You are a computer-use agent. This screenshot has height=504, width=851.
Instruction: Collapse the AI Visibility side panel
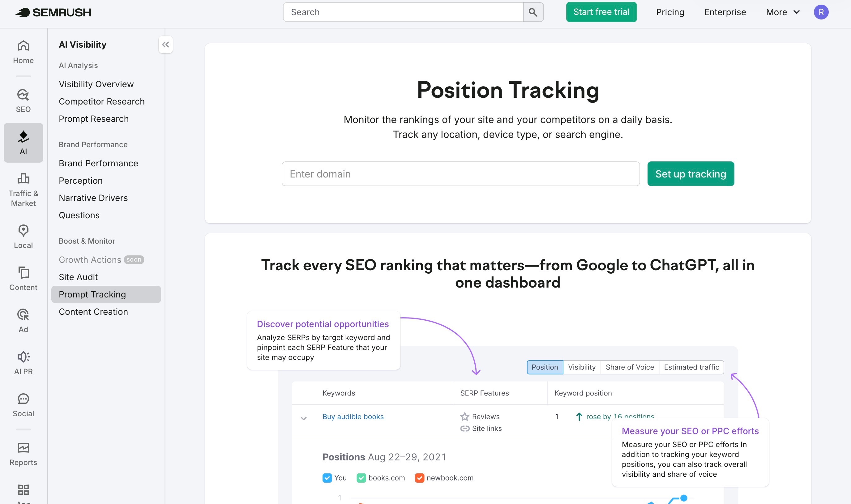165,45
